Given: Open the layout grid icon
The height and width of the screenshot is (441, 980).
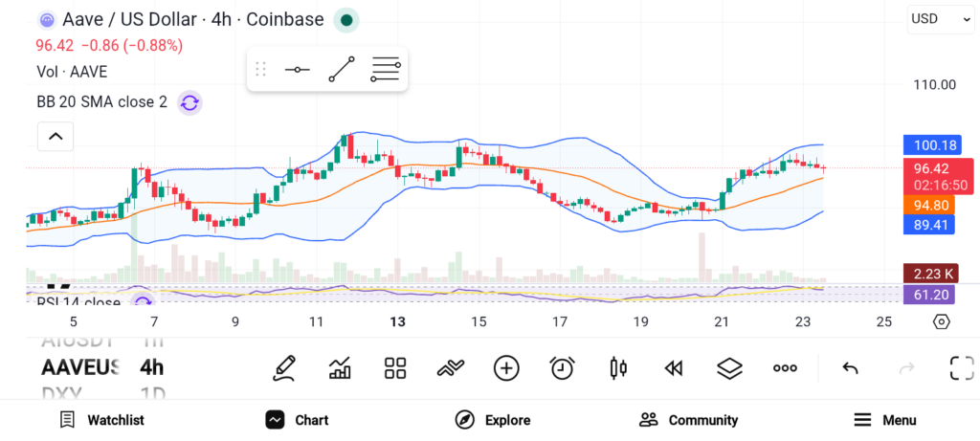Looking at the screenshot, I should pos(395,368).
